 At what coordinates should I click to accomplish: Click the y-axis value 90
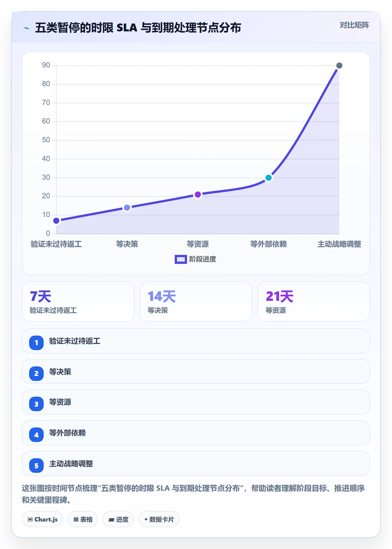point(46,65)
